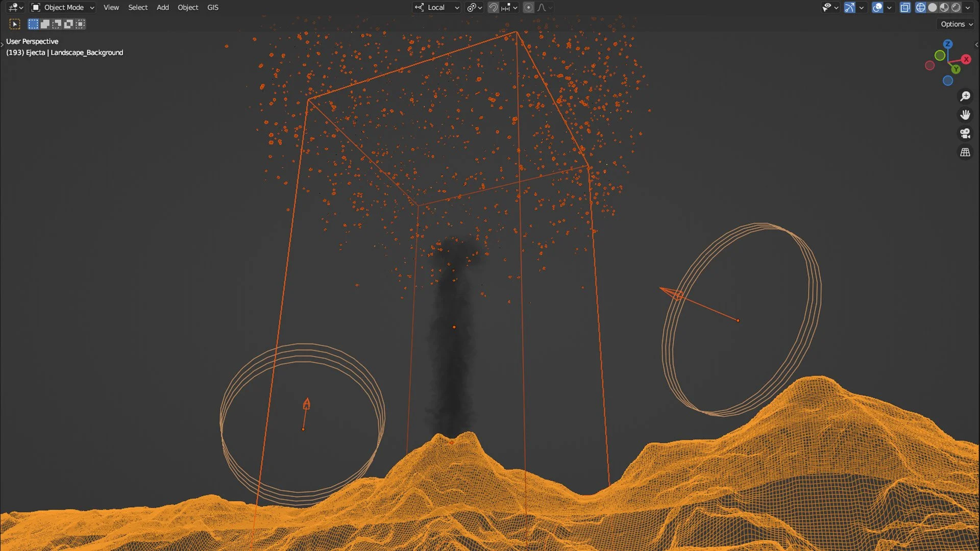Click the pan view hand icon
The width and height of the screenshot is (980, 551).
pos(965,115)
